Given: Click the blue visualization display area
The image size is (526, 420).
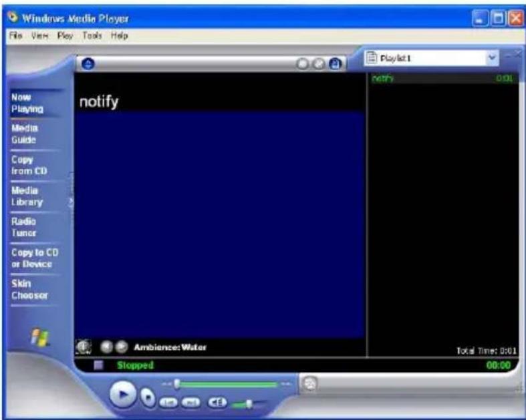Looking at the screenshot, I should pos(220,224).
